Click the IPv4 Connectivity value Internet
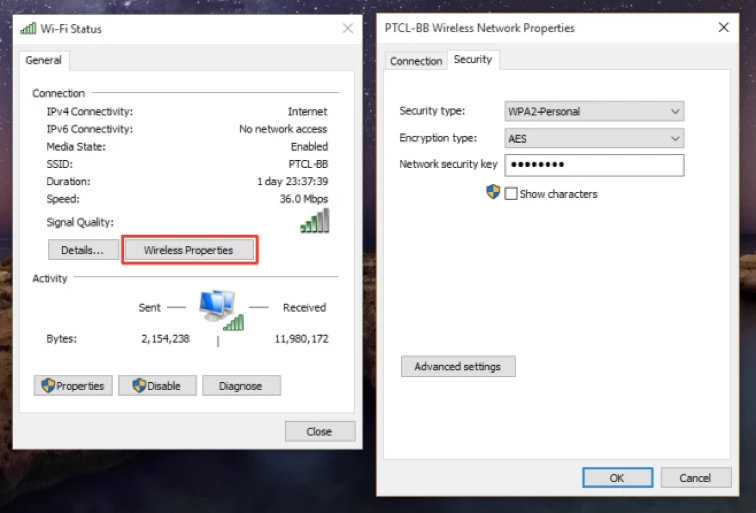This screenshot has width=756, height=513. (308, 111)
